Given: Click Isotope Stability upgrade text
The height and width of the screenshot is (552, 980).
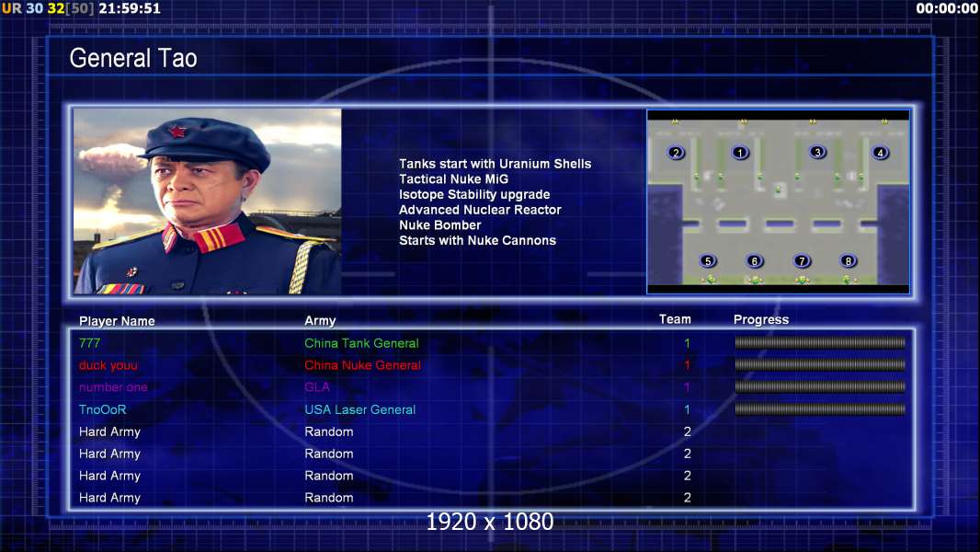Looking at the screenshot, I should coord(474,195).
